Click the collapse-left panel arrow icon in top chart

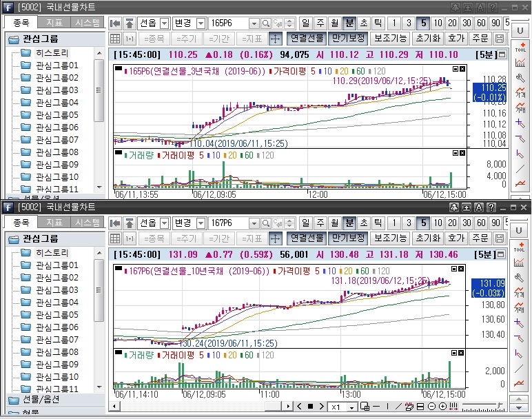point(115,23)
